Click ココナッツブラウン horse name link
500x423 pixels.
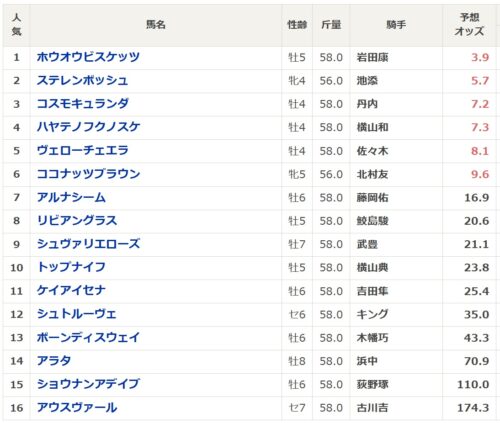pyautogui.click(x=88, y=174)
